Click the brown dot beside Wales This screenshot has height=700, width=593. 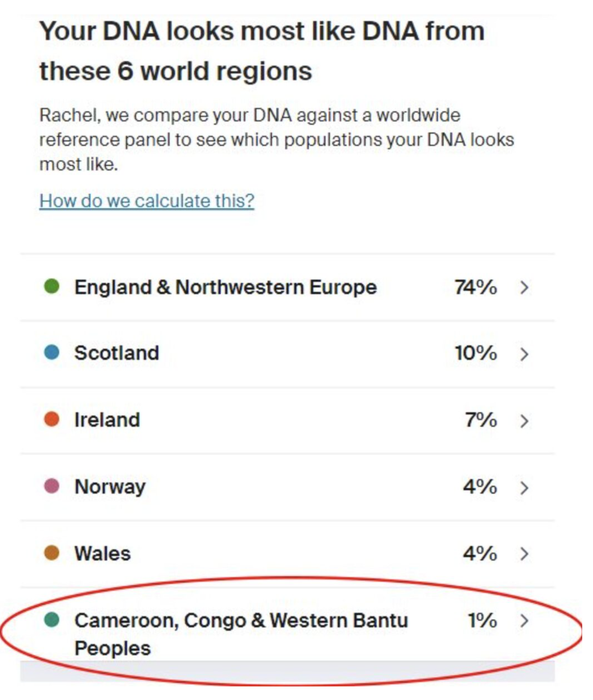point(51,553)
